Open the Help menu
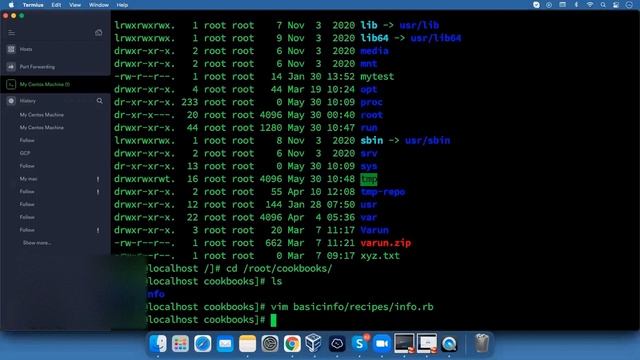640x360 pixels. click(x=122, y=5)
